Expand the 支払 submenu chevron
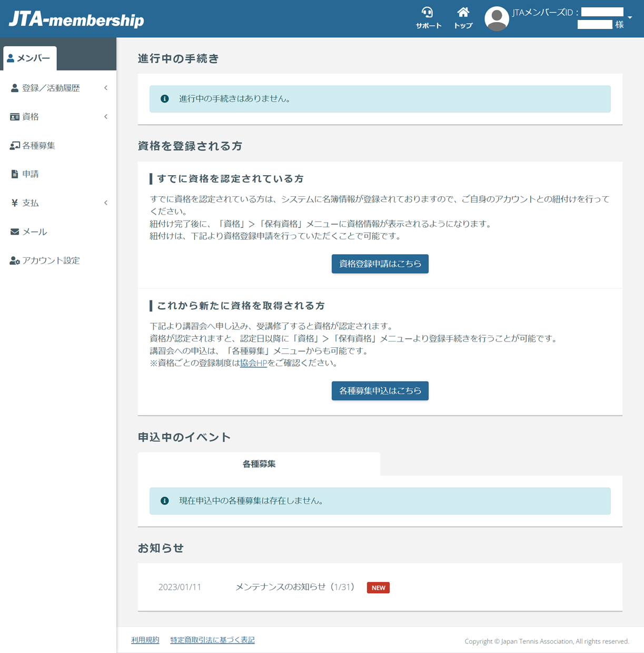The width and height of the screenshot is (644, 653). 106,203
